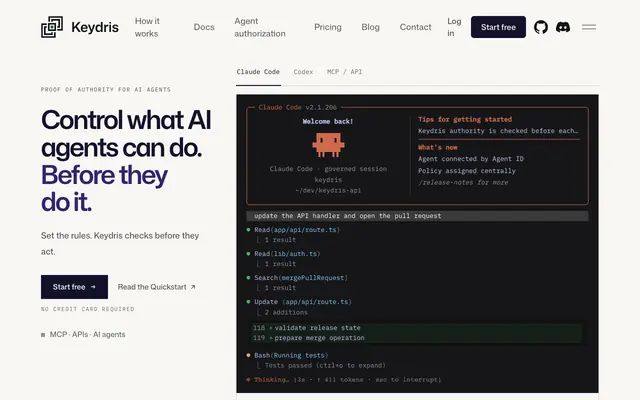Click hero Start free arrow button
The image size is (640, 400).
[x=74, y=287]
